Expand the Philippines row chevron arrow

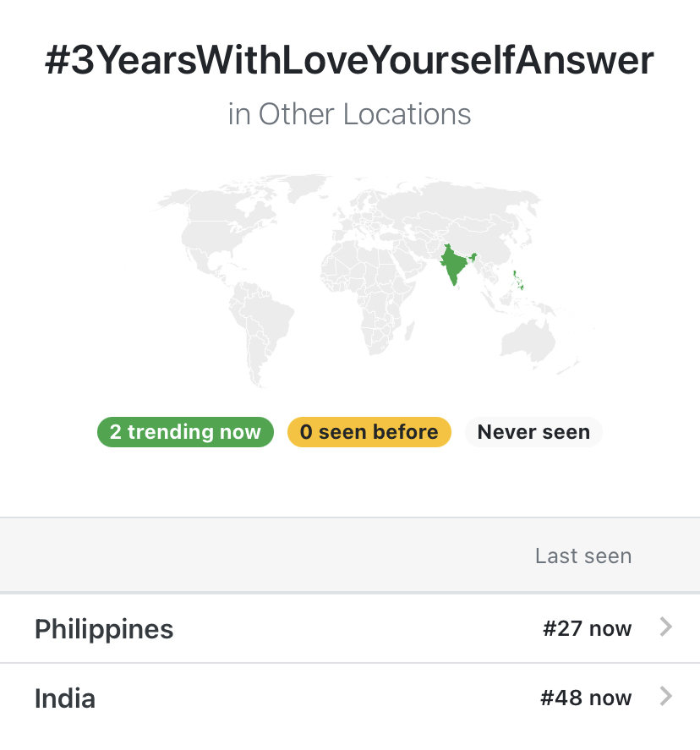666,627
